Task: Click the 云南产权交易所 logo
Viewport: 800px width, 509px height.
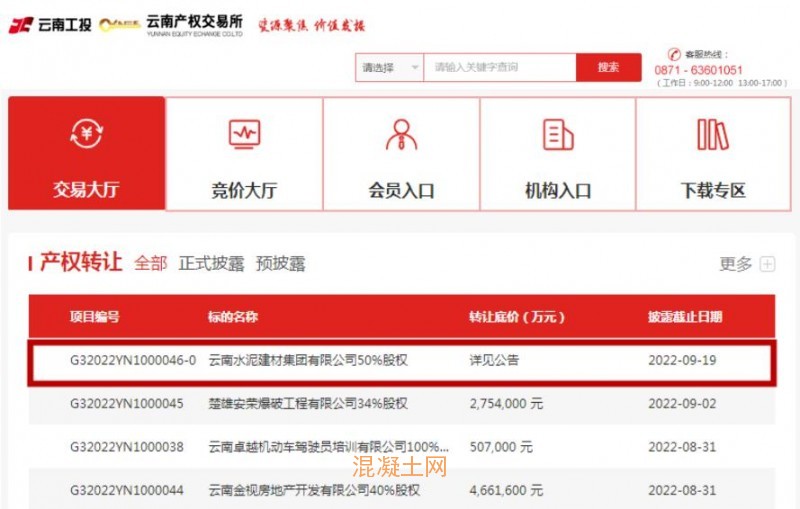Action: point(193,24)
